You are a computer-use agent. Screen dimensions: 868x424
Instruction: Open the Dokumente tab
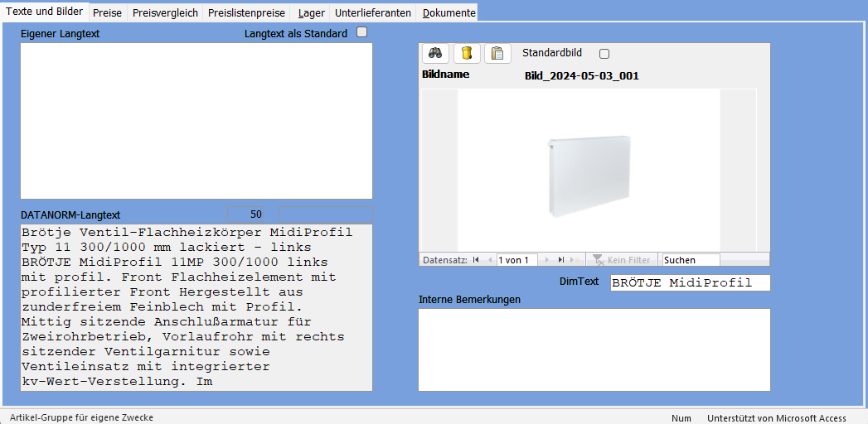(x=449, y=13)
